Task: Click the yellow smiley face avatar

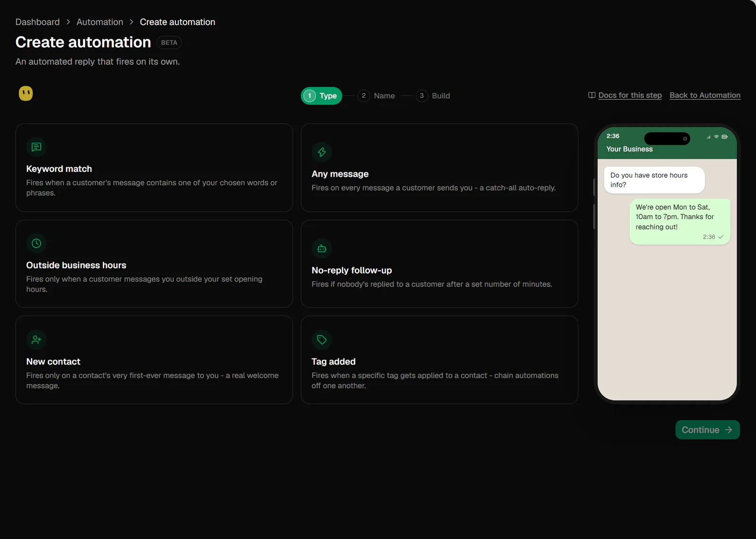Action: pyautogui.click(x=26, y=94)
